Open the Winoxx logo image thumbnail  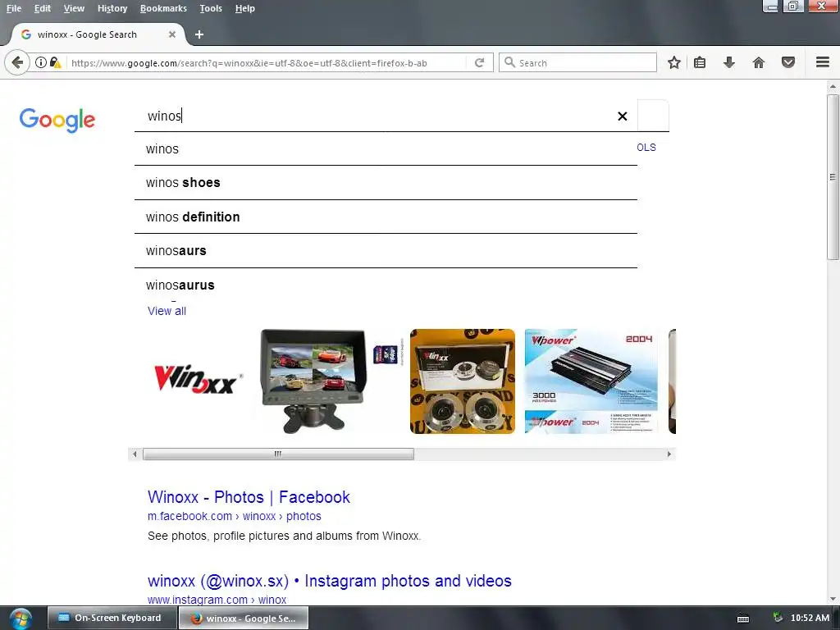[x=199, y=379]
